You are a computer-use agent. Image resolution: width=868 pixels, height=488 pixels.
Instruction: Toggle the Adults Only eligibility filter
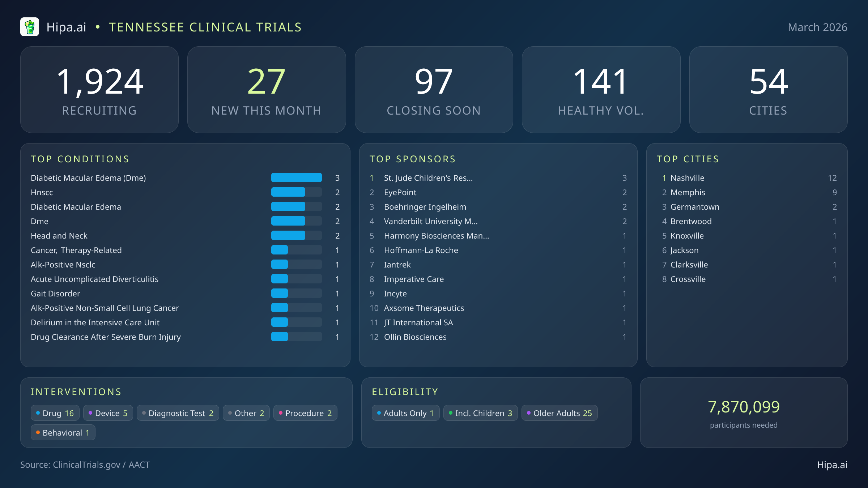click(x=405, y=413)
